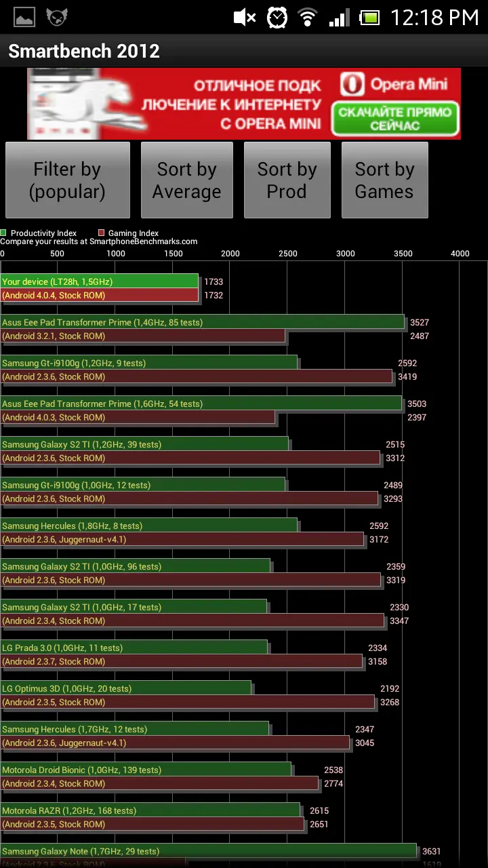Tap the Opera Mini logo in the ad
Screen dimensions: 488x868
point(393,85)
